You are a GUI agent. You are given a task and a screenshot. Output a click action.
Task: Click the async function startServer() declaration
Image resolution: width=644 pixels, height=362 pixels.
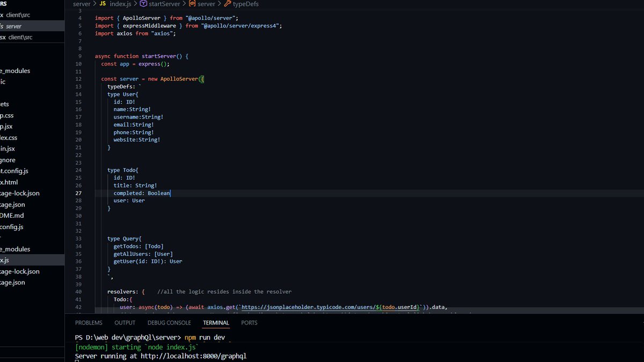(142, 56)
